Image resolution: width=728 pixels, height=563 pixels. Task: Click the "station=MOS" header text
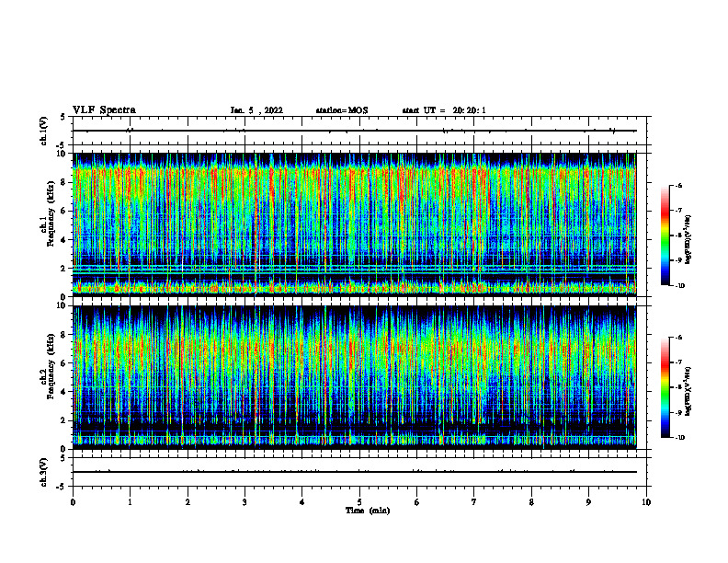pyautogui.click(x=342, y=110)
